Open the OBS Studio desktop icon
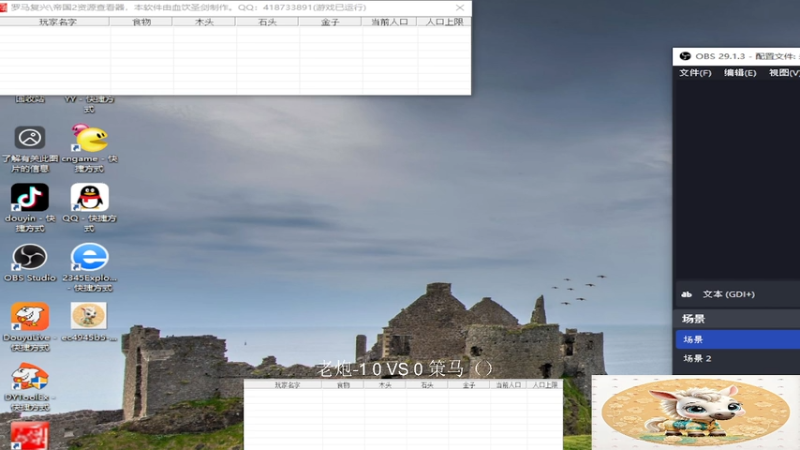 (x=30, y=257)
